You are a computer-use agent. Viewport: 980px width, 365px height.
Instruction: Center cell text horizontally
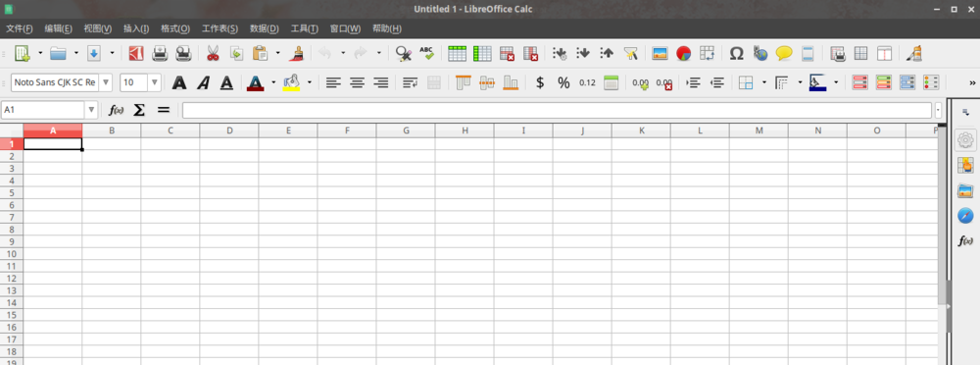[357, 82]
